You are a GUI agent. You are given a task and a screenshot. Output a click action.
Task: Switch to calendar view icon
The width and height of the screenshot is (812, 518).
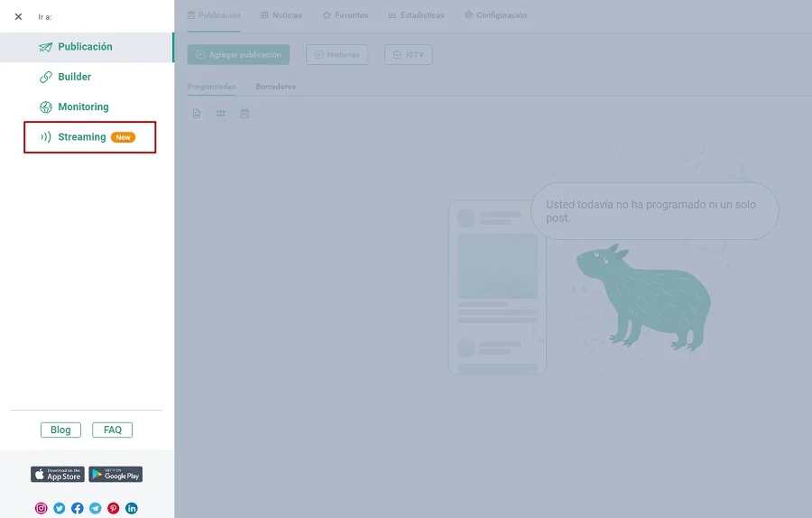(x=245, y=114)
